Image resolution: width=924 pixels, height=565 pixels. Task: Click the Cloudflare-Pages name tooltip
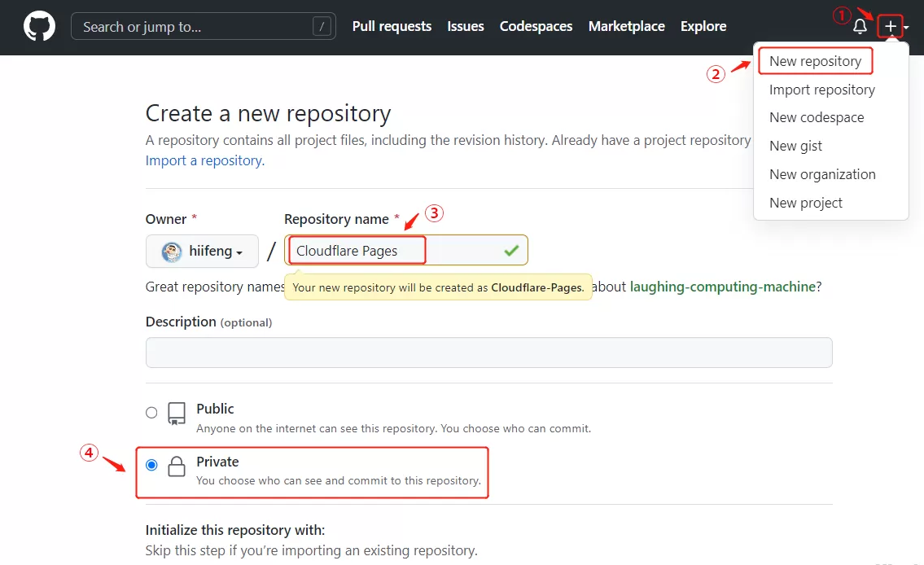pos(438,287)
